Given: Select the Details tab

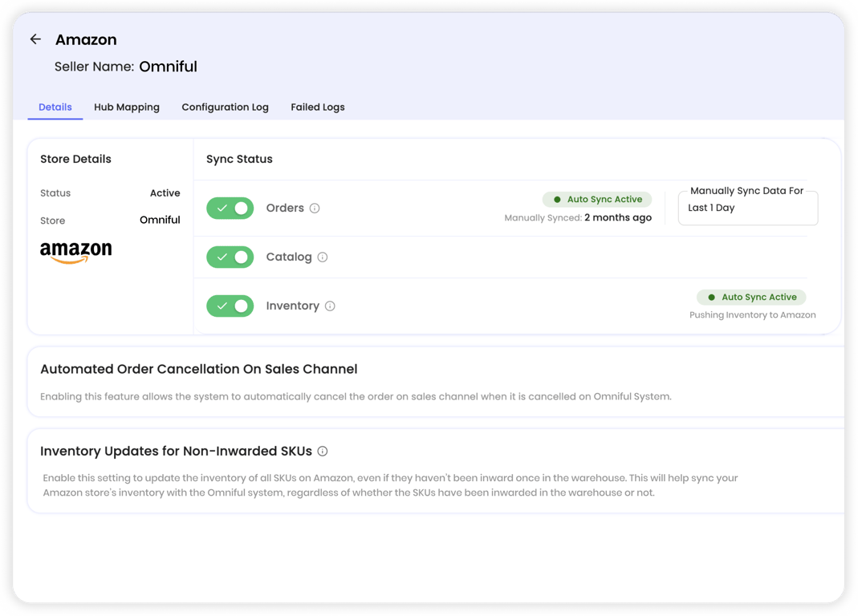Looking at the screenshot, I should coord(55,107).
